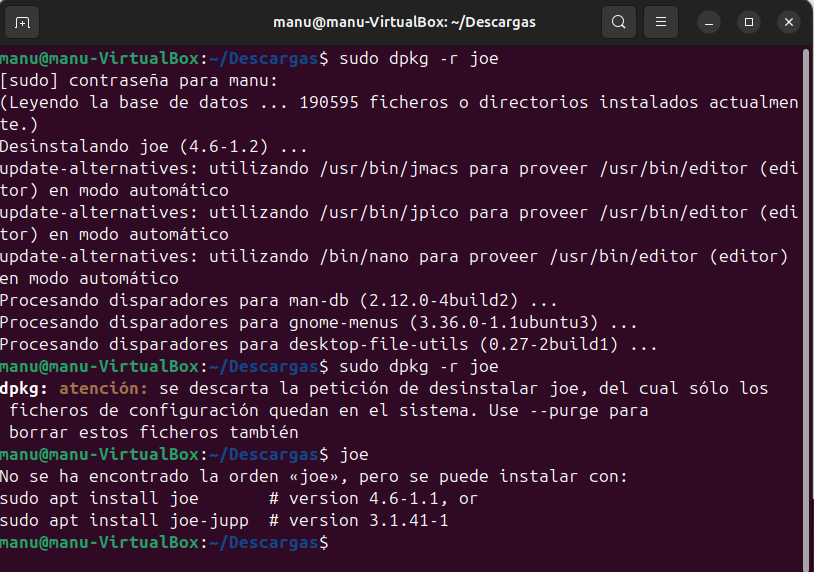Click the orange 'atención:' warning word
814x572 pixels.
(104, 388)
